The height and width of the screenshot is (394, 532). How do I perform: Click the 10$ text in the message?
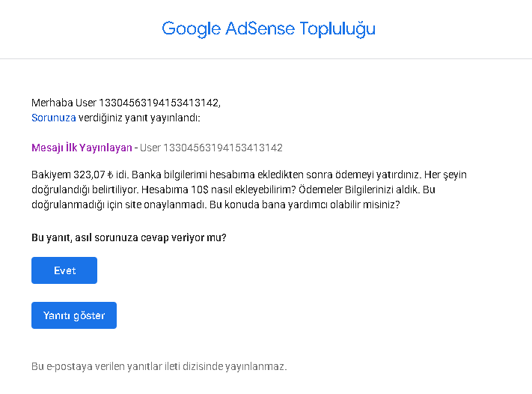(200, 190)
